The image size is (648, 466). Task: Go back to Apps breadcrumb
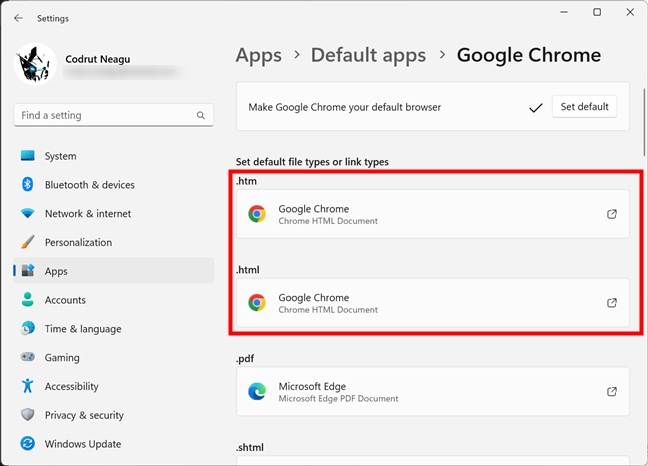coord(258,56)
